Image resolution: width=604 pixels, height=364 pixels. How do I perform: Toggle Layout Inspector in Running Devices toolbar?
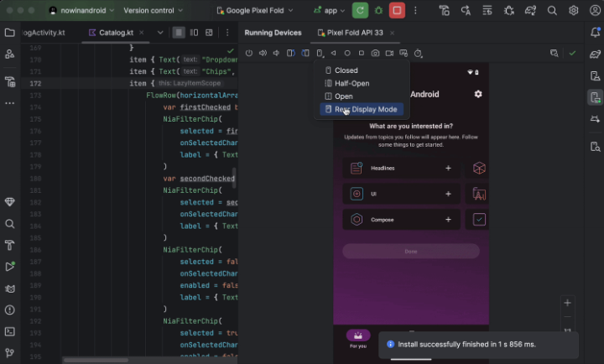[x=555, y=53]
